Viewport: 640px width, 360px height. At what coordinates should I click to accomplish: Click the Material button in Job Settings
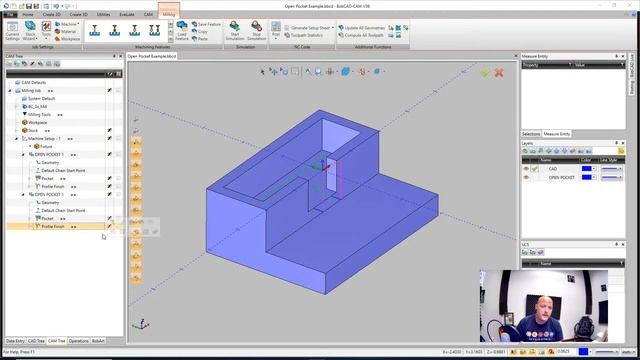[65, 31]
